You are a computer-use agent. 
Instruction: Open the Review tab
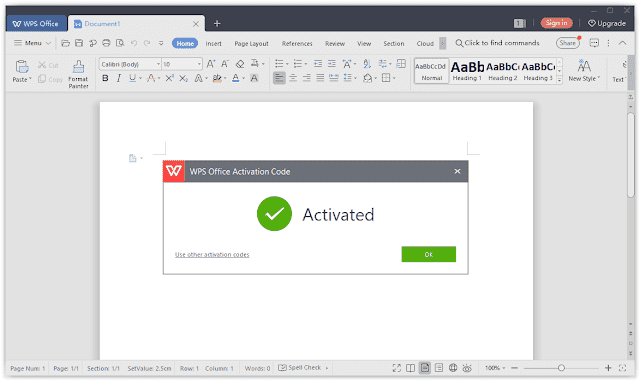pyautogui.click(x=335, y=43)
